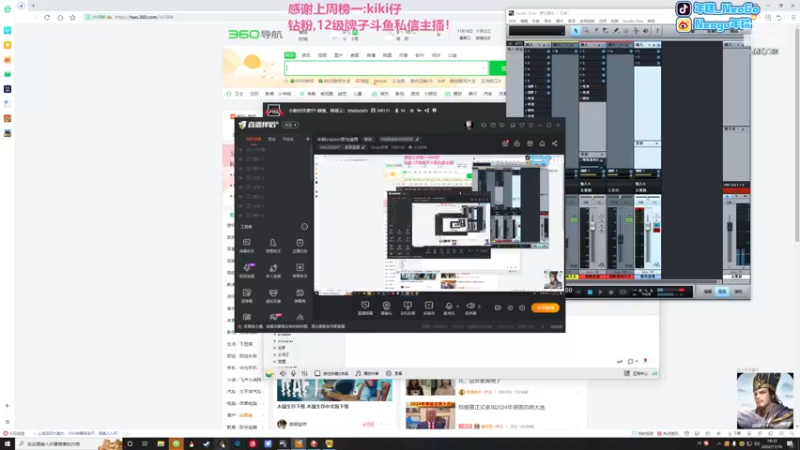
Task: Open the Browse view button in Studio One
Action: 738,292
